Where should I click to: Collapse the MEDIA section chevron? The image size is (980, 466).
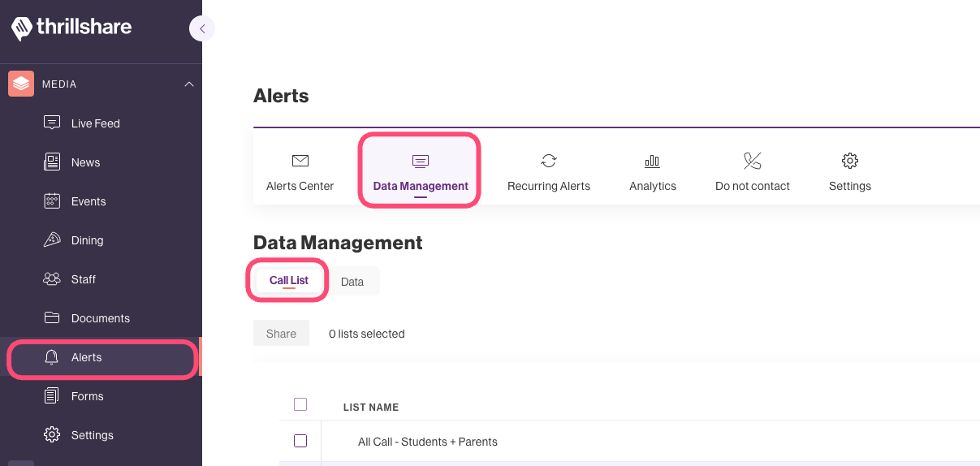pyautogui.click(x=188, y=84)
